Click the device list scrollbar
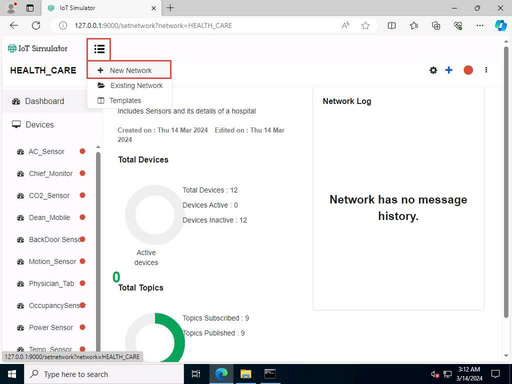Screen dimensions: 512x384 point(98,248)
